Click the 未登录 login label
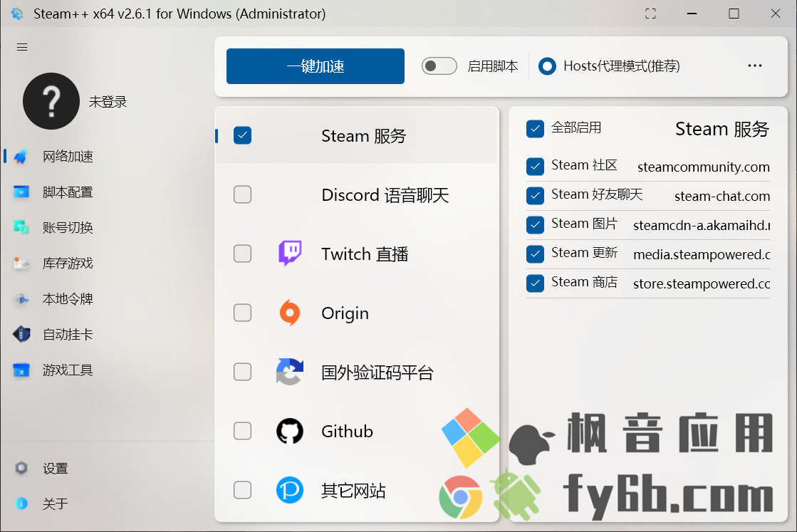This screenshot has width=797, height=532. point(108,102)
